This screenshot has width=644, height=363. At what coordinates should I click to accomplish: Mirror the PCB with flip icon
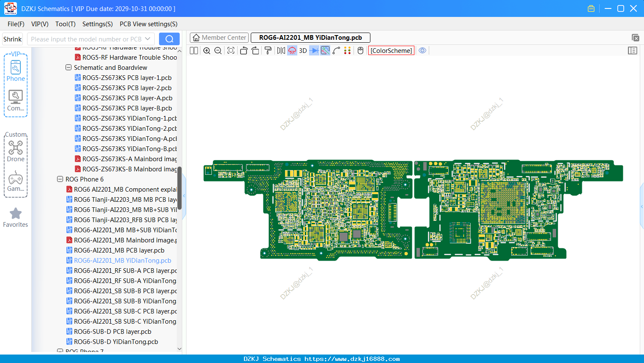tap(281, 50)
